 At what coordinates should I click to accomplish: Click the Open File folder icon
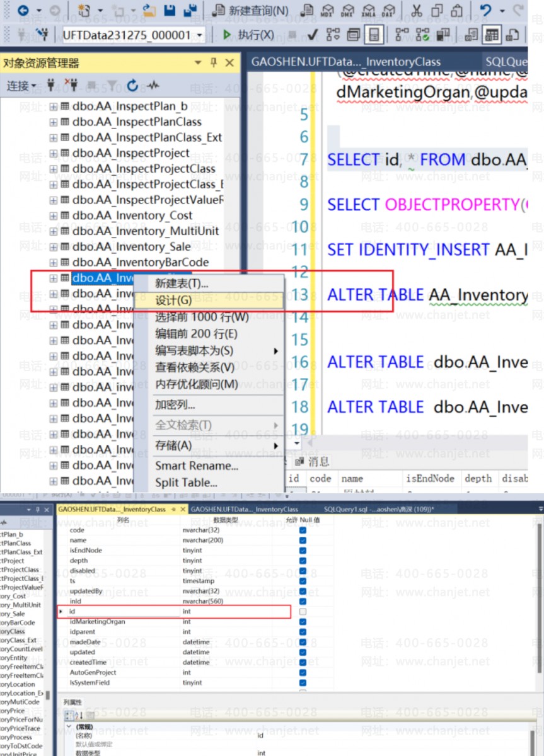coord(149,11)
